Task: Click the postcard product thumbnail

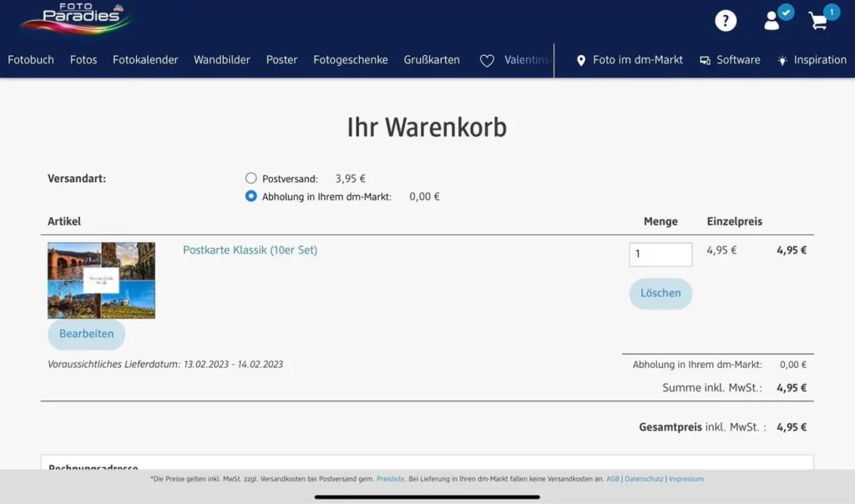Action: tap(101, 280)
